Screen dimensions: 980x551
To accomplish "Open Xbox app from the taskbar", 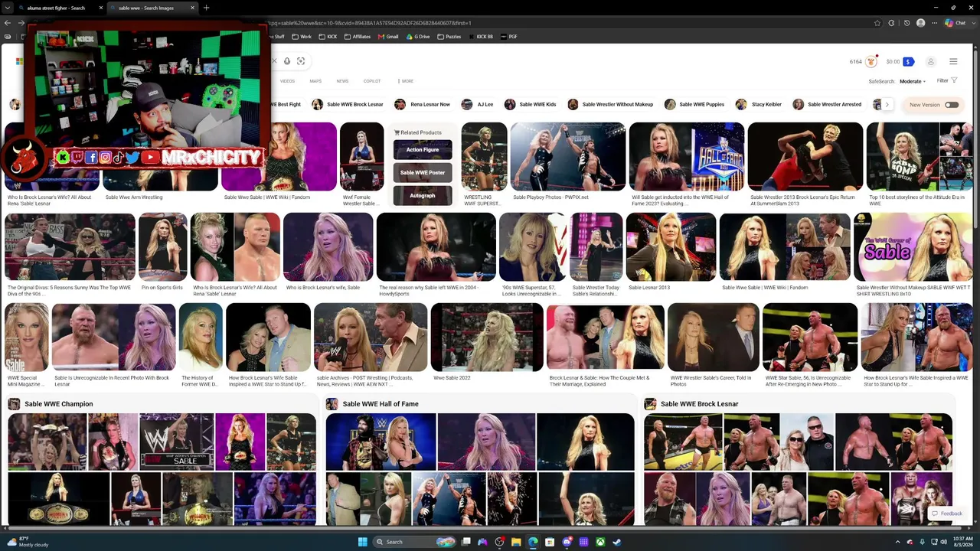I will 600,542.
